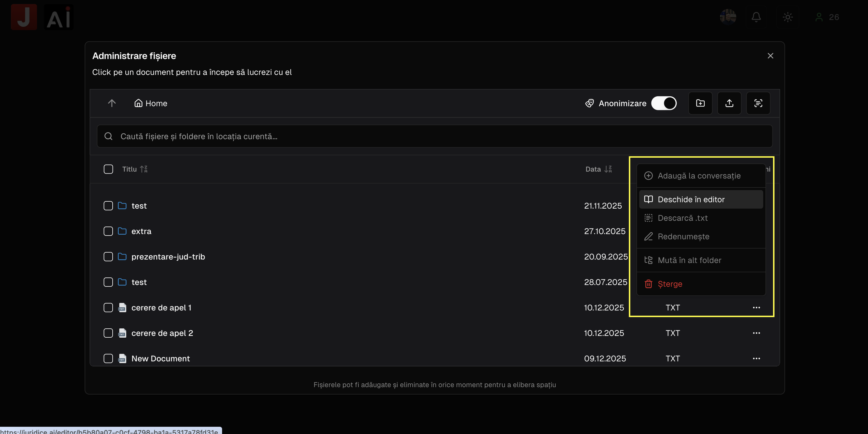868x434 pixels.
Task: Toggle light theme sun icon
Action: [x=788, y=17]
